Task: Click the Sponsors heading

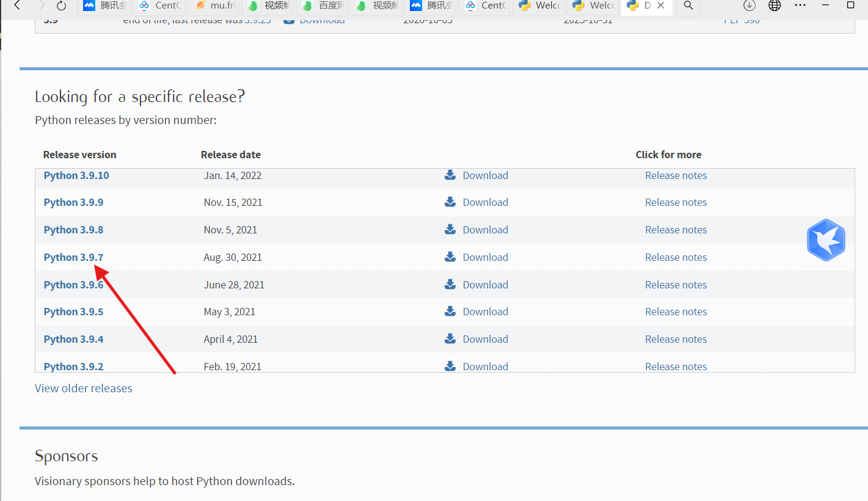Action: [67, 456]
